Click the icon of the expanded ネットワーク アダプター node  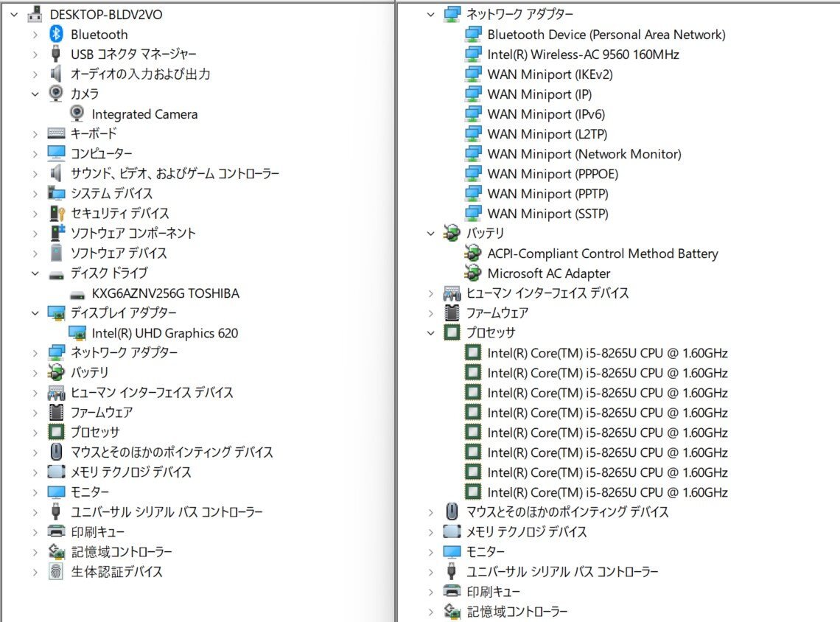click(x=452, y=14)
